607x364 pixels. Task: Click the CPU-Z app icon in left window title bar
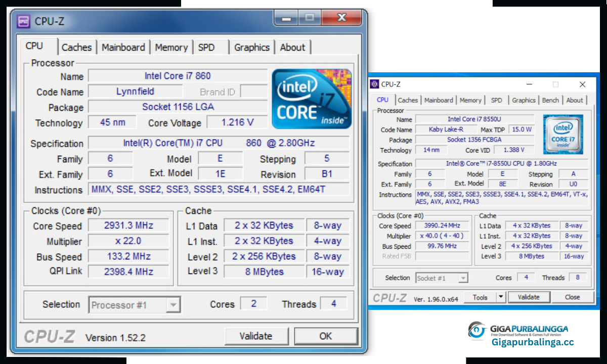(x=23, y=22)
